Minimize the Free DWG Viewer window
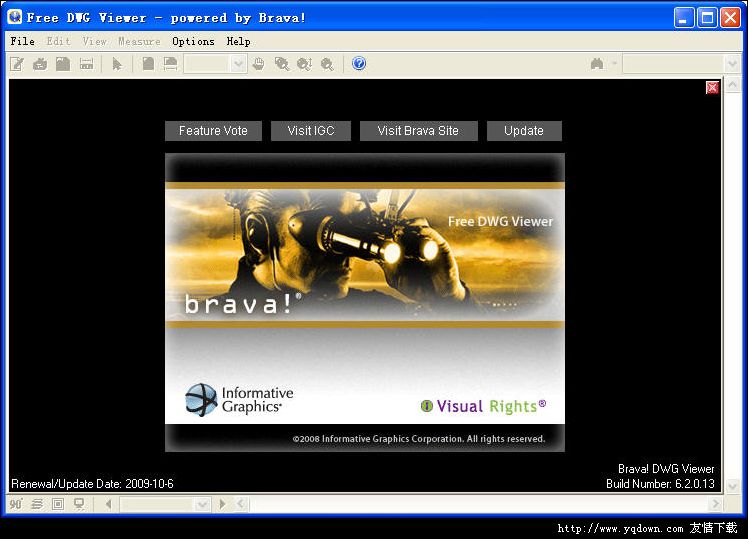 pyautogui.click(x=684, y=18)
